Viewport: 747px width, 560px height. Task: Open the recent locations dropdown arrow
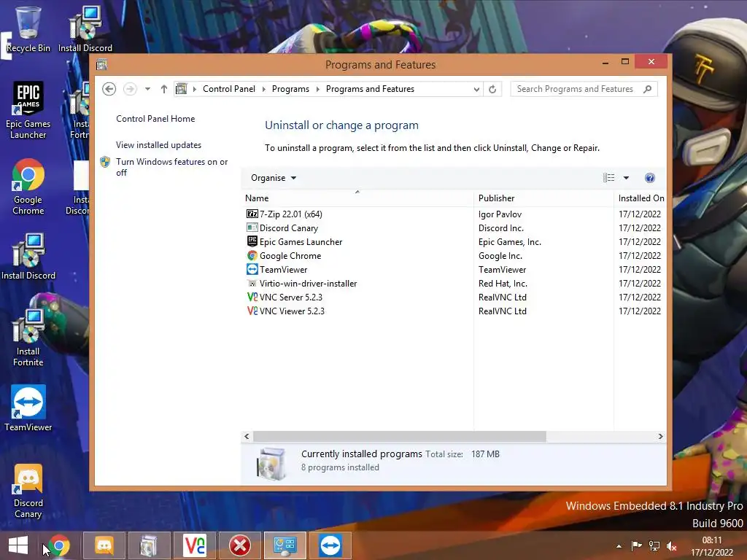(147, 89)
